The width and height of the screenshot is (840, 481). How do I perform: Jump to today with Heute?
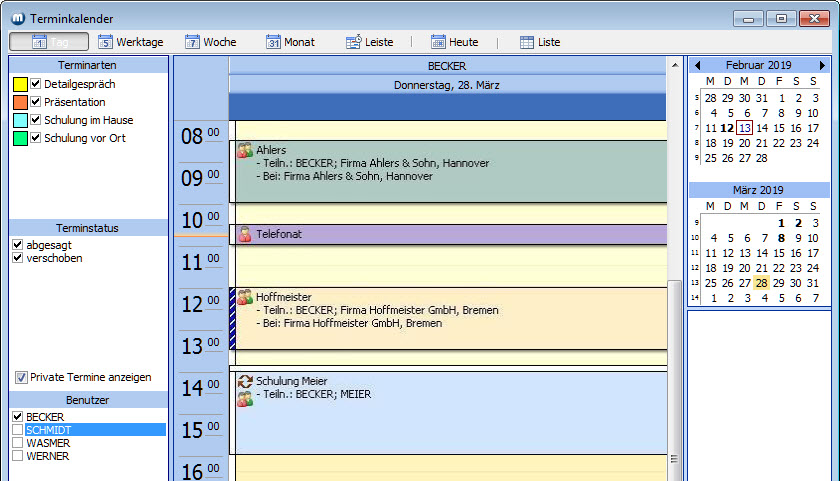(452, 42)
